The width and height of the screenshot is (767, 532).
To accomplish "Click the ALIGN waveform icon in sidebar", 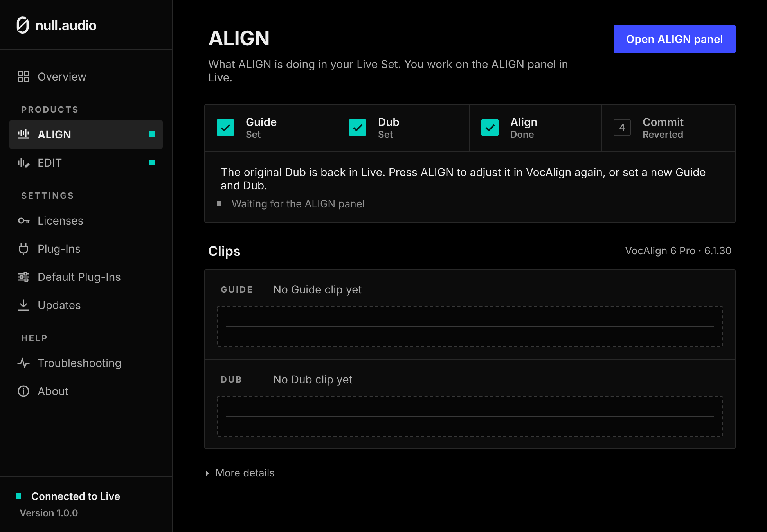I will [23, 134].
